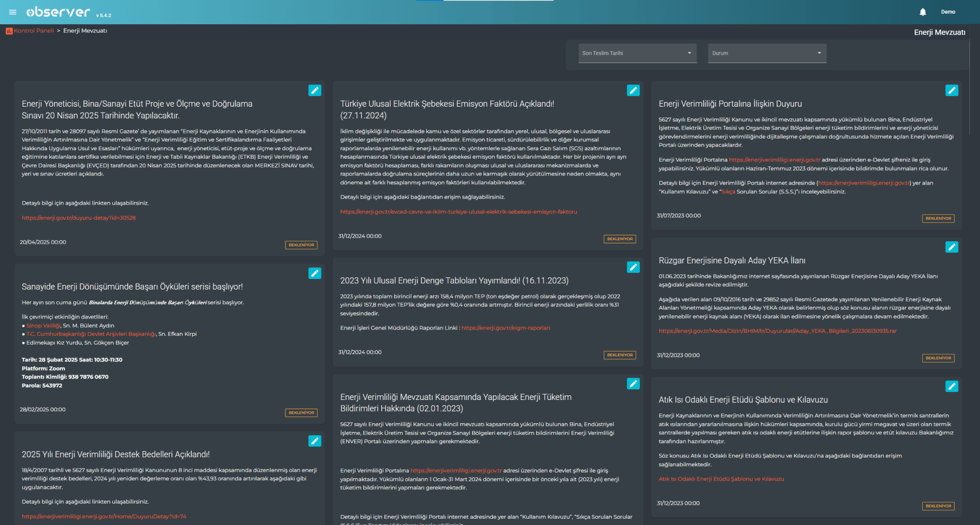The width and height of the screenshot is (980, 525).
Task: Open the notifications bell
Action: coord(922,12)
